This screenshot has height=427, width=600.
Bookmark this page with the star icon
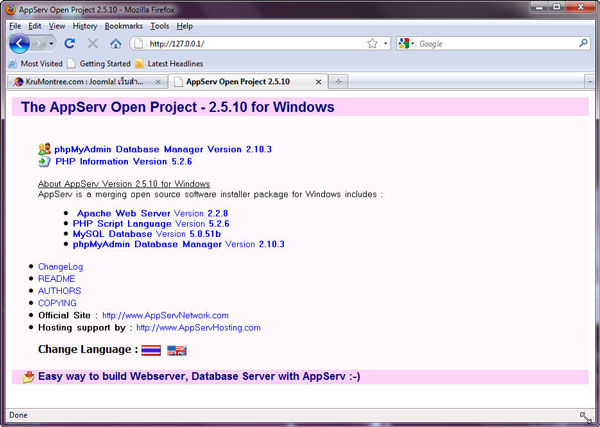pyautogui.click(x=372, y=44)
